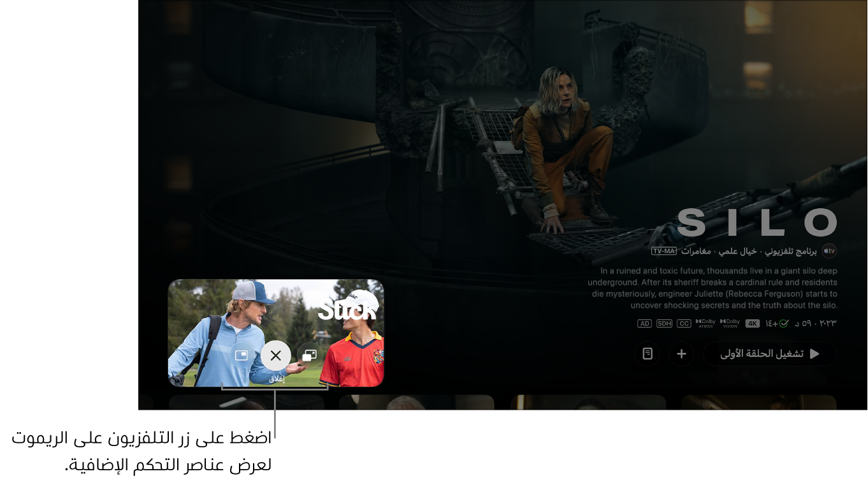Click the SDH subtitles badge
868x483 pixels.
click(664, 324)
